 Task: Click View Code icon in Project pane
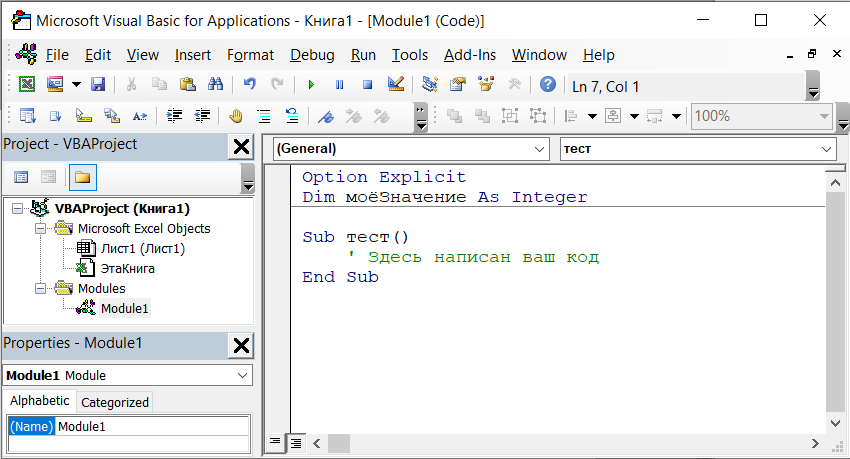pos(21,177)
